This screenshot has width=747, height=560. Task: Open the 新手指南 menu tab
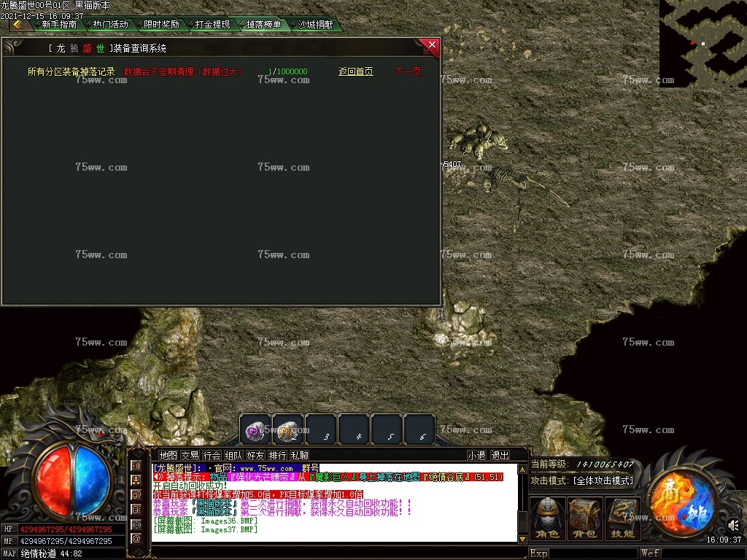pyautogui.click(x=59, y=25)
